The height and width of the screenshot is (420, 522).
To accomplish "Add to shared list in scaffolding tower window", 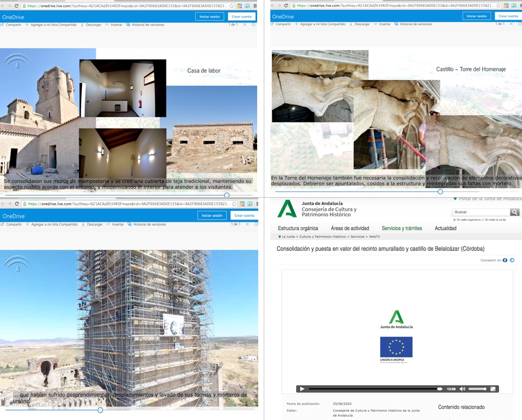I will [x=52, y=225].
